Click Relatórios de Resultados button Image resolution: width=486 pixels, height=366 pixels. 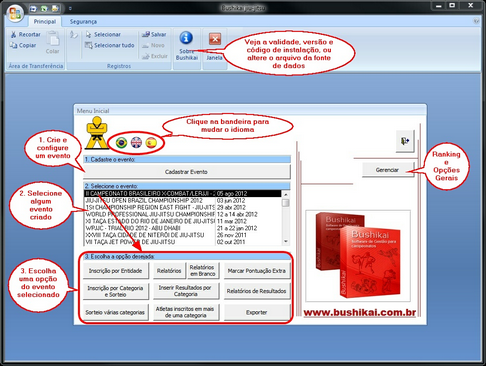(256, 291)
